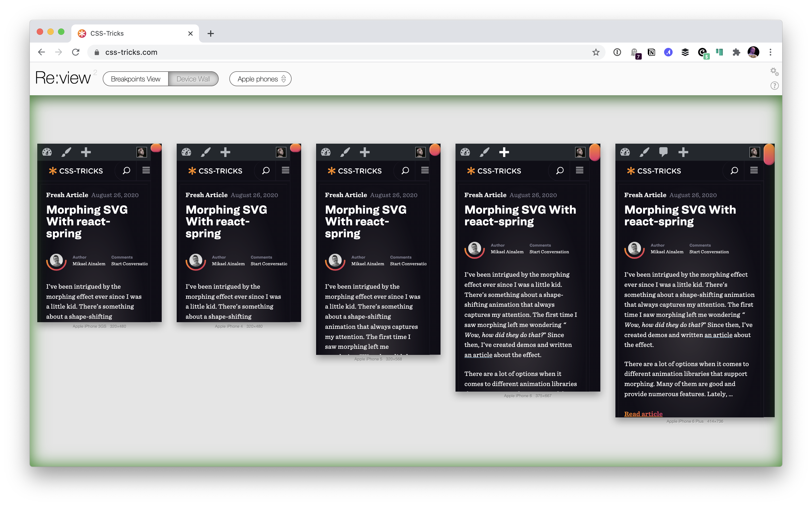
Task: Open hamburger menu in iPhone 6 preview
Action: [579, 170]
